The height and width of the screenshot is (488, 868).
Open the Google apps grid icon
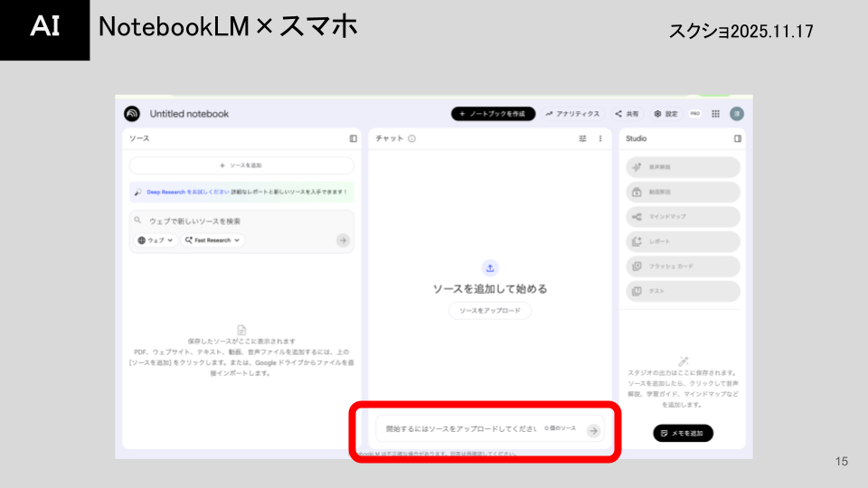click(715, 114)
